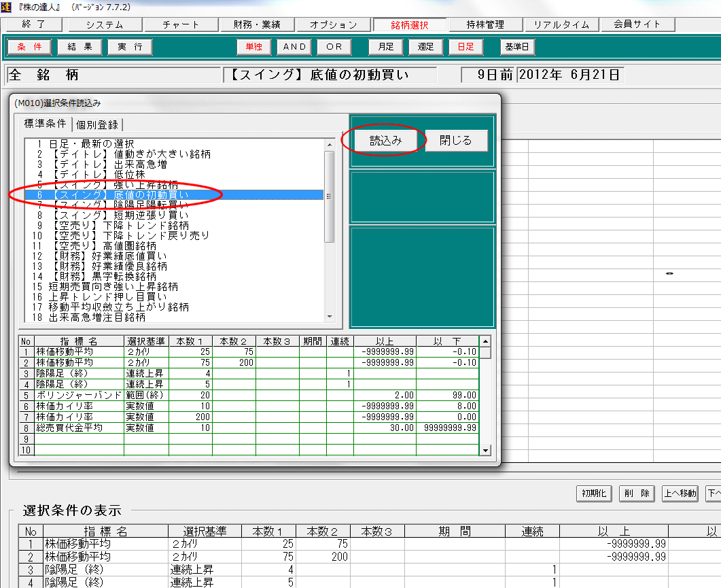Open the チャート menu
Viewport: 721px width, 588px height.
[181, 24]
